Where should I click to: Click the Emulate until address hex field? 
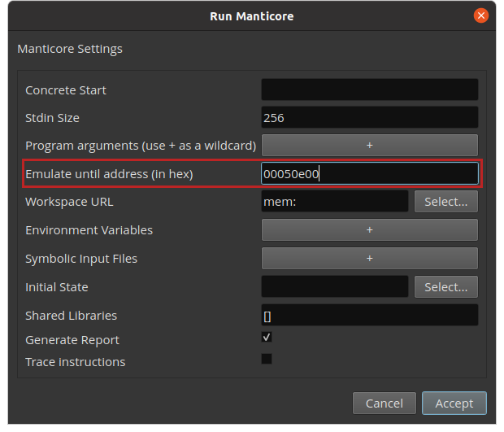click(x=369, y=173)
